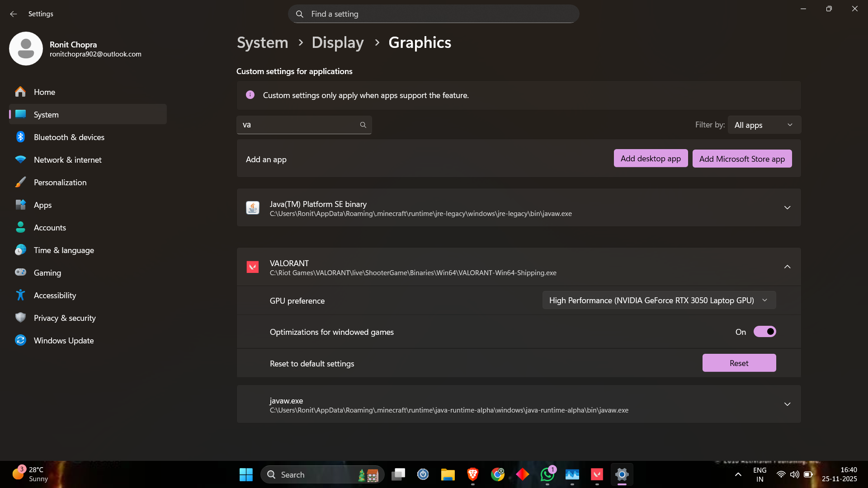The width and height of the screenshot is (868, 488).
Task: Click the VALORANT app icon in list
Action: pyautogui.click(x=252, y=267)
